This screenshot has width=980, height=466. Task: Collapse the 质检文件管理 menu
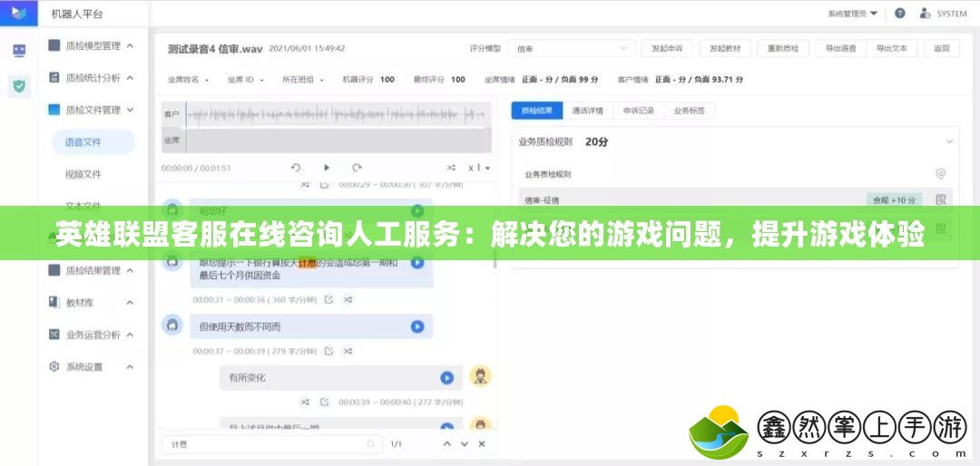click(93, 110)
